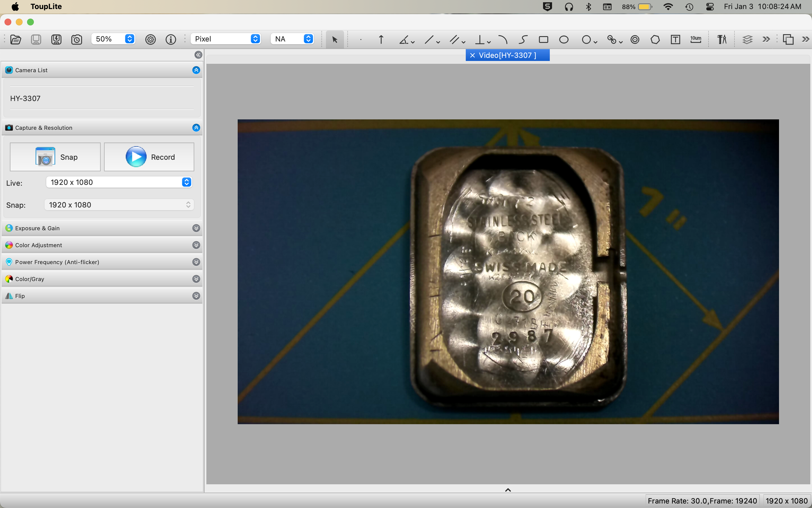Collapse the left sidebar with double chevron
The width and height of the screenshot is (812, 508).
(198, 55)
